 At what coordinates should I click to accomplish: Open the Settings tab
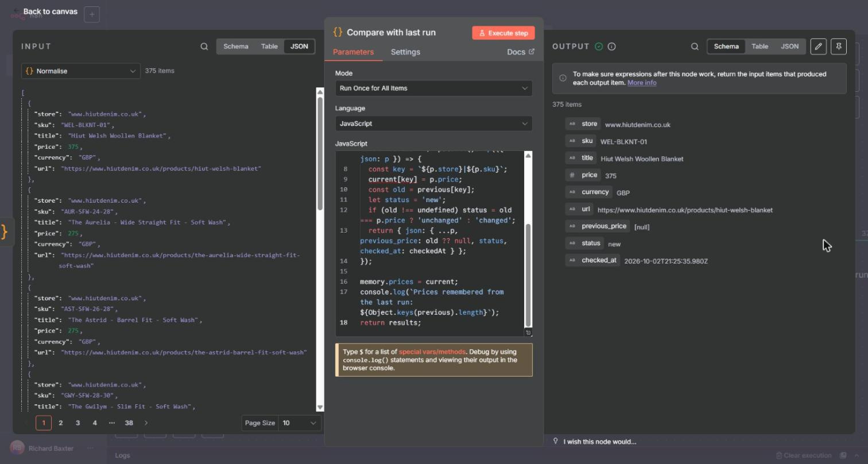pyautogui.click(x=405, y=52)
